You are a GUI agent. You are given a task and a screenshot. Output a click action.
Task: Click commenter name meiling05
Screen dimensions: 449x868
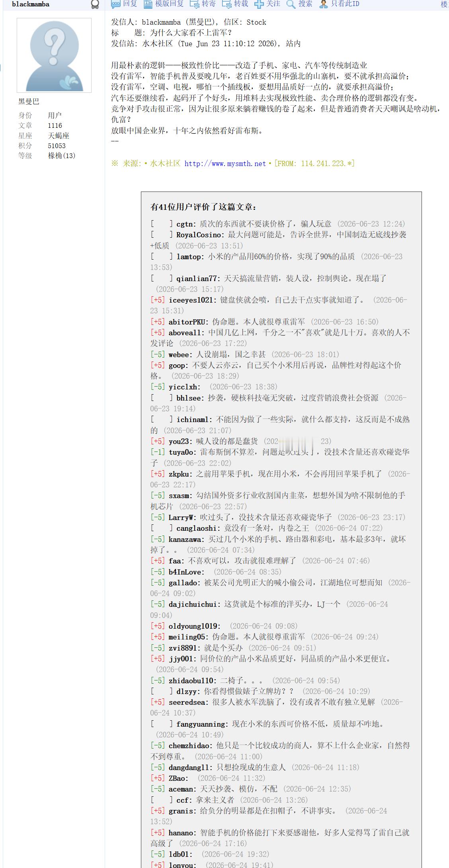187,637
